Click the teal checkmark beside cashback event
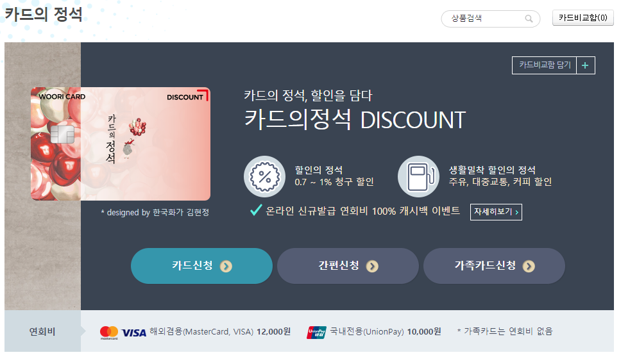 tap(256, 210)
